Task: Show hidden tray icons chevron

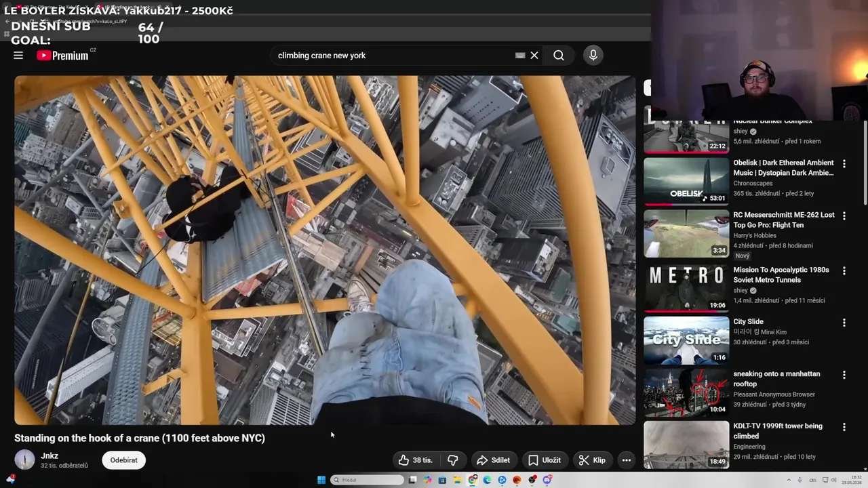Action: pos(788,480)
